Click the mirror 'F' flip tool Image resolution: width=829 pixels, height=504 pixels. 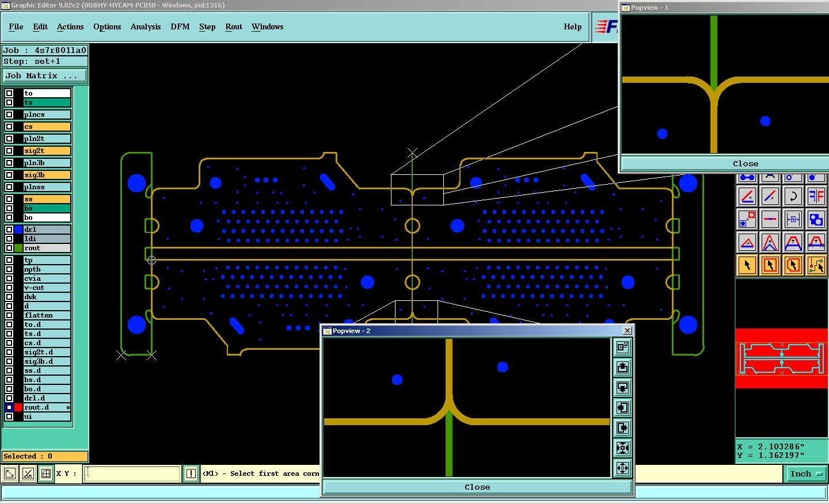816,196
